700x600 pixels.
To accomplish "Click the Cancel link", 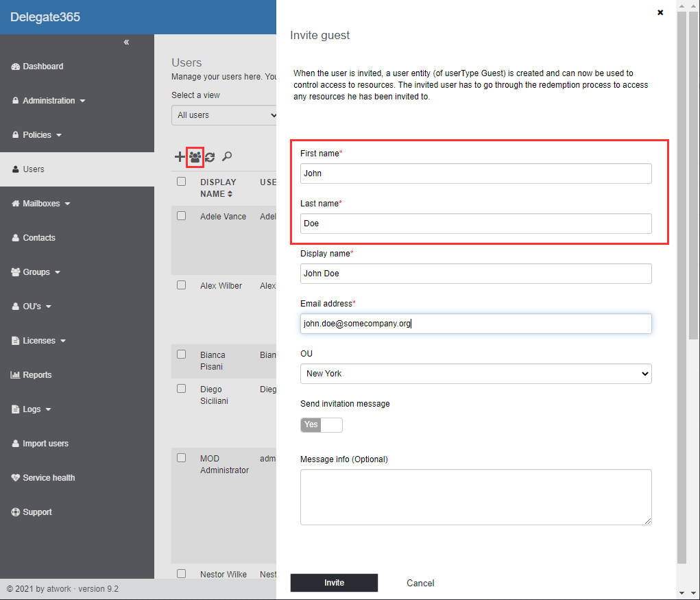I will pyautogui.click(x=420, y=583).
